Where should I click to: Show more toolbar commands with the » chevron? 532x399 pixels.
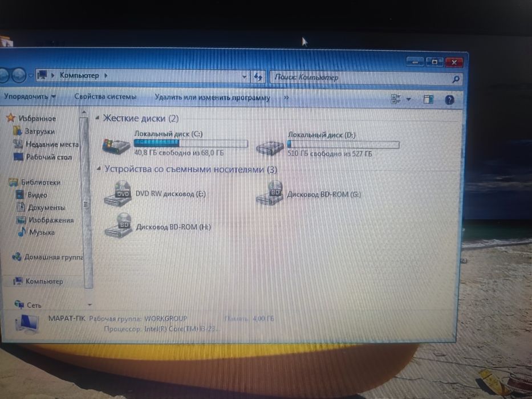coord(286,97)
